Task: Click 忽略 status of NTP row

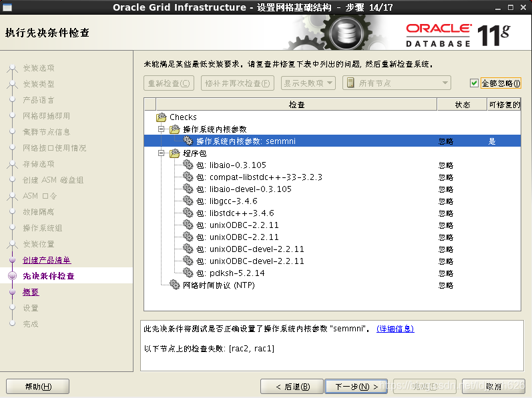Action: 446,285
